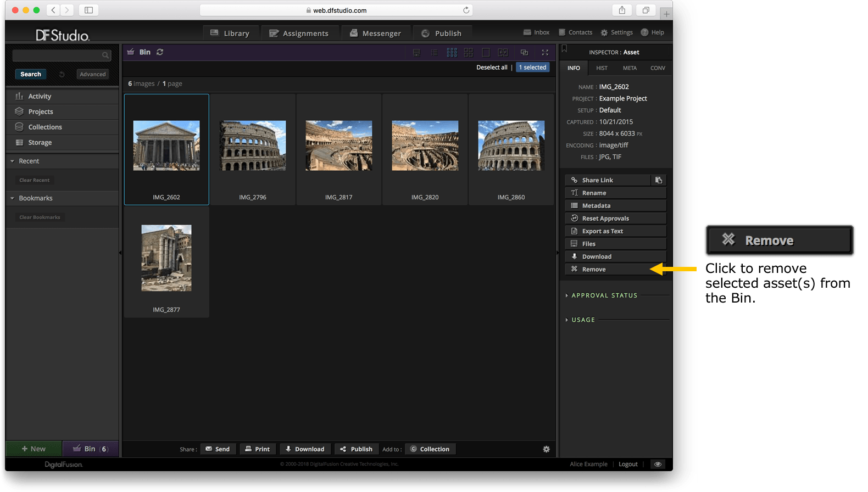Switch to the META inspector tab

[630, 68]
